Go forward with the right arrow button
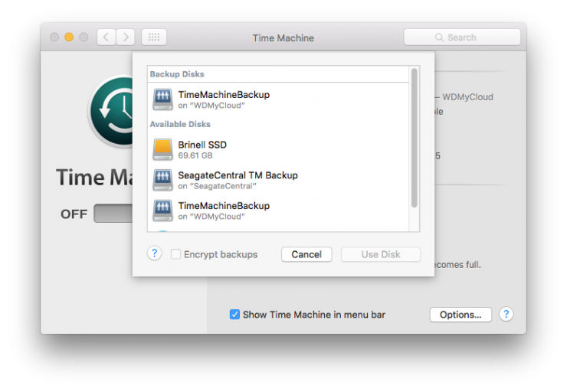Image resolution: width=567 pixels, height=392 pixels. coord(126,38)
